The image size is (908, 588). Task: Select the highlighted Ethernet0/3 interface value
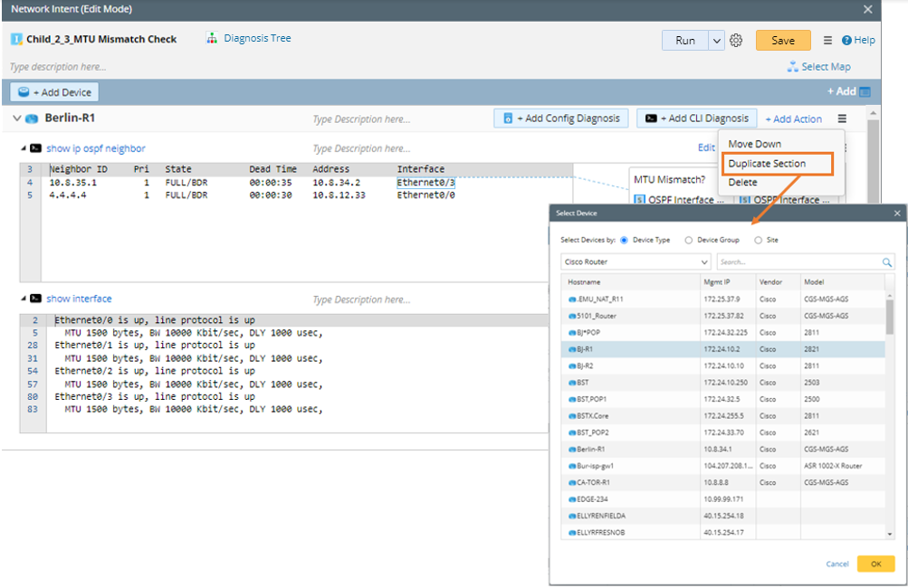(425, 183)
